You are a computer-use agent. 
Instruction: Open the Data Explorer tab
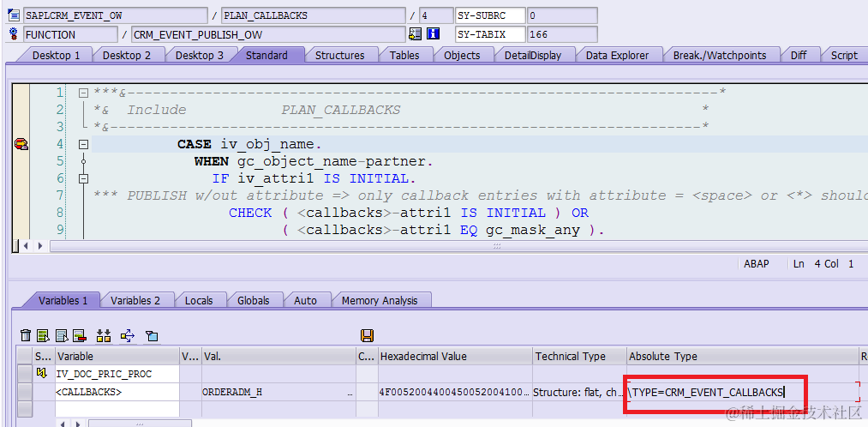coord(617,56)
